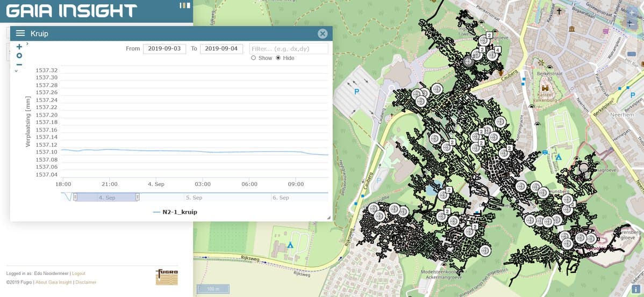This screenshot has height=297, width=644.
Task: Click the museum icon near Bogaardlaan
Action: [572, 28]
